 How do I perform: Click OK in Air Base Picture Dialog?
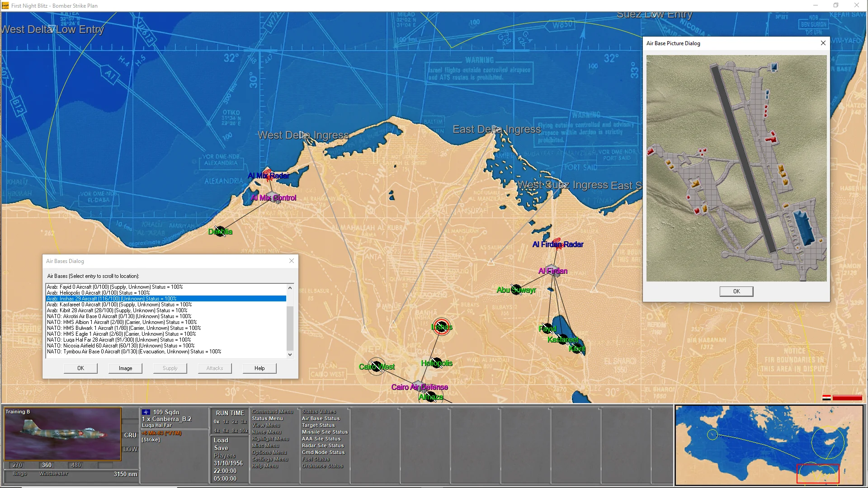pos(736,291)
